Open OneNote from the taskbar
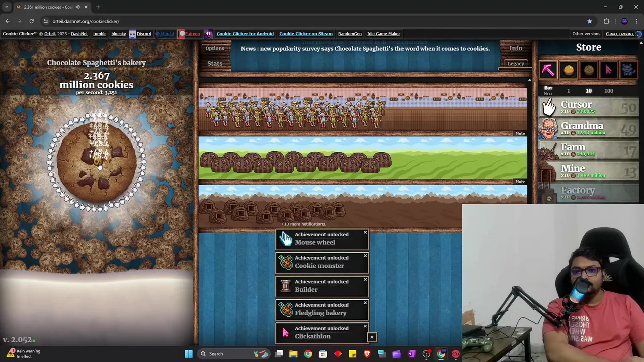 pos(411,354)
